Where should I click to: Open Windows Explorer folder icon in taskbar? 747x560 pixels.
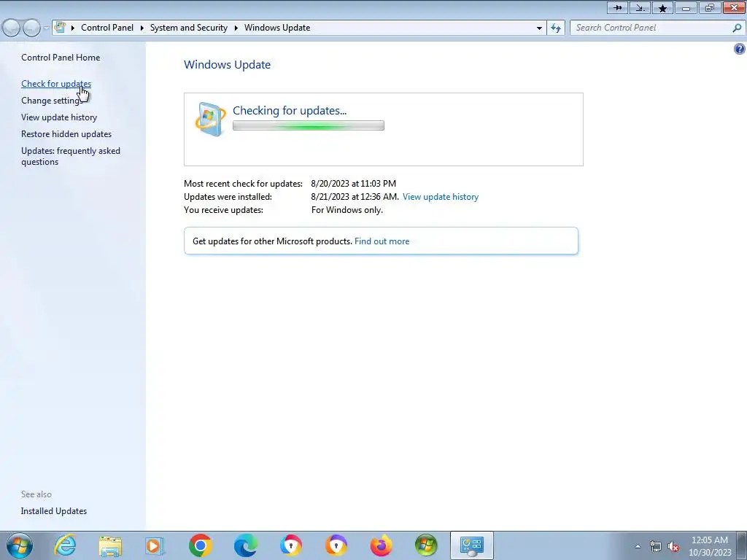(x=110, y=545)
